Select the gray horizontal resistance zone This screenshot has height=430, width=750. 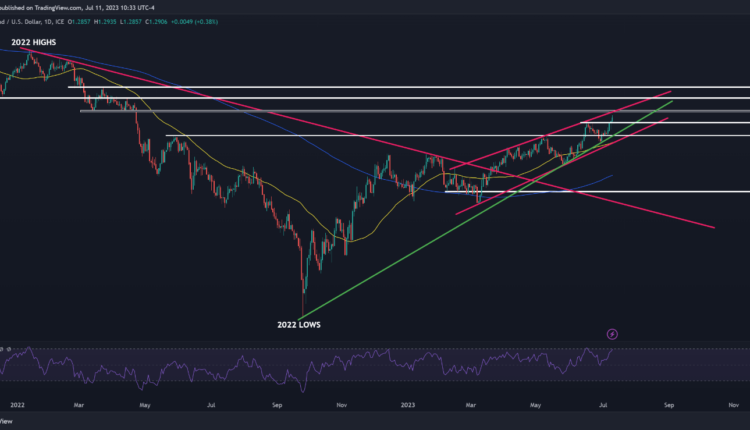click(400, 111)
